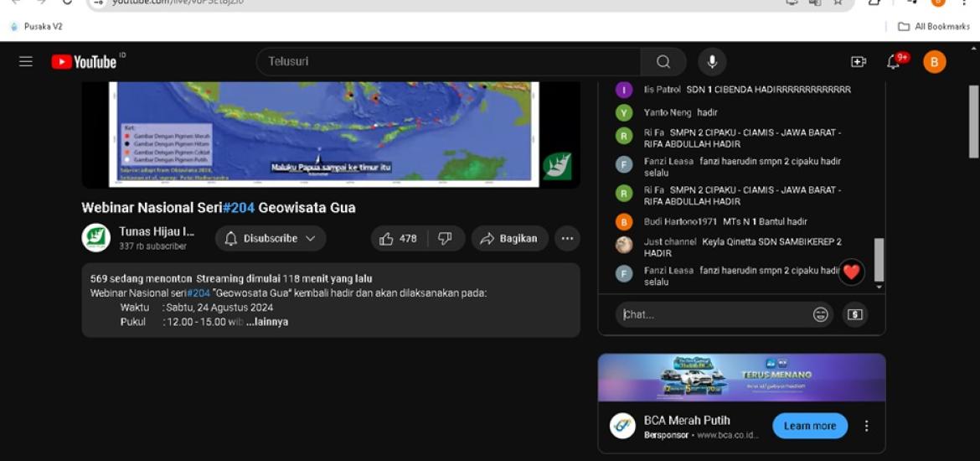980x461 pixels.
Task: Click the search magnifier button
Action: pos(663,61)
